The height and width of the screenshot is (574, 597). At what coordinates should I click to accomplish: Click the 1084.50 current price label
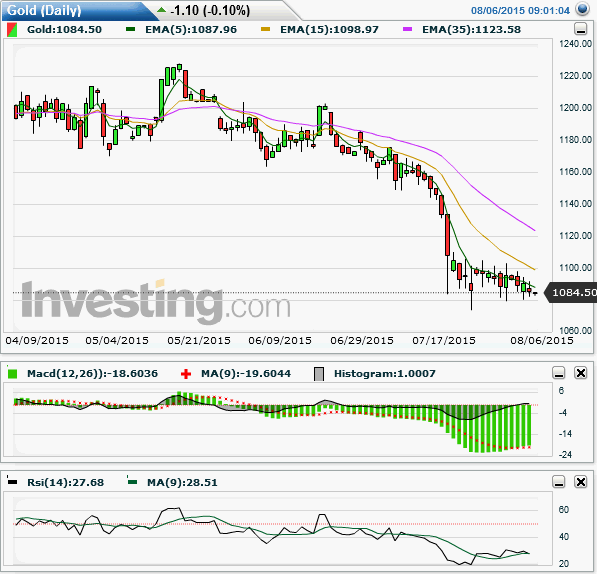(x=572, y=292)
